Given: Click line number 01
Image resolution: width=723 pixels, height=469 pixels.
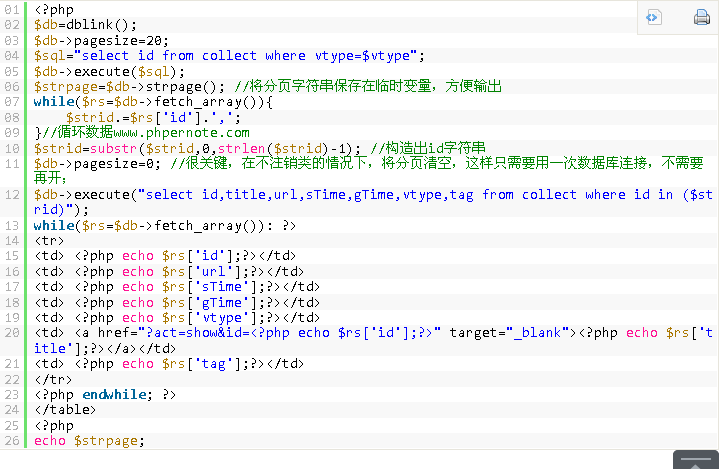Looking at the screenshot, I should [12, 10].
